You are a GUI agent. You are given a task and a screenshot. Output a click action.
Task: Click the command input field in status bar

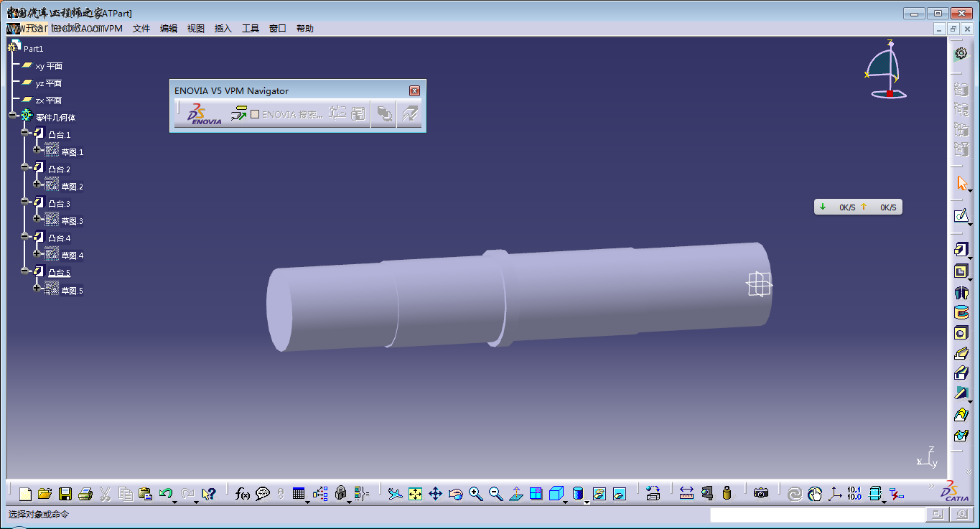[817, 515]
